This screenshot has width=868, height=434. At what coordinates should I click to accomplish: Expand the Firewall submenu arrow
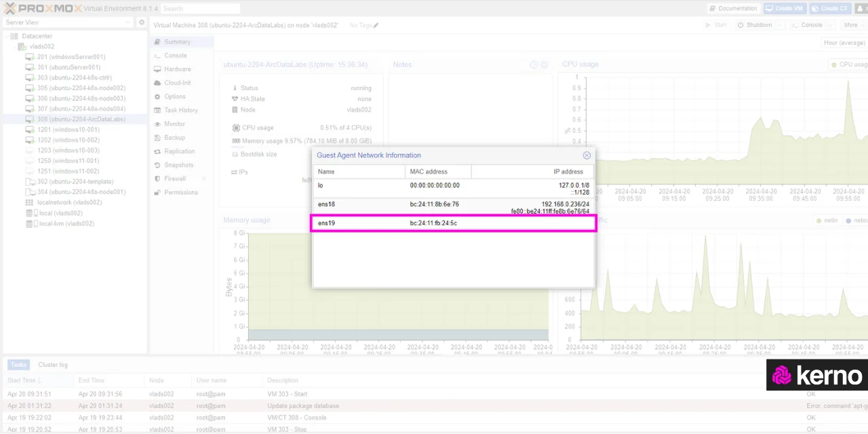(x=203, y=178)
